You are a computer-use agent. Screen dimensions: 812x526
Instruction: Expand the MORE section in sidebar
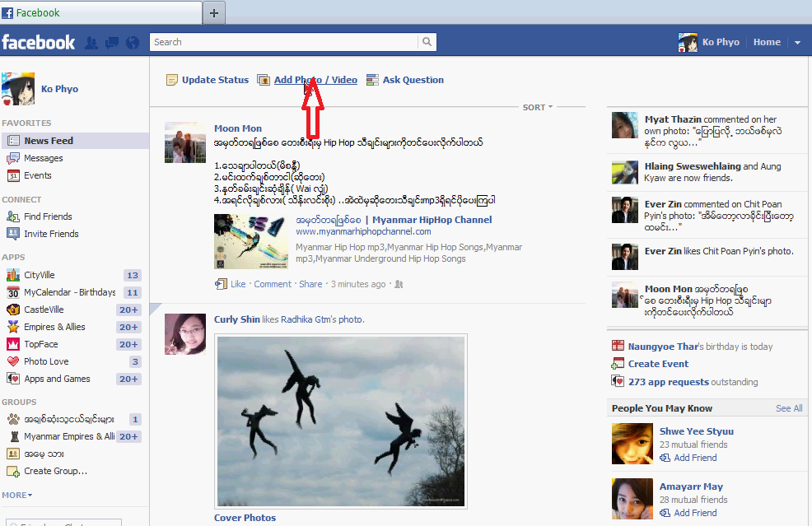pyautogui.click(x=17, y=495)
